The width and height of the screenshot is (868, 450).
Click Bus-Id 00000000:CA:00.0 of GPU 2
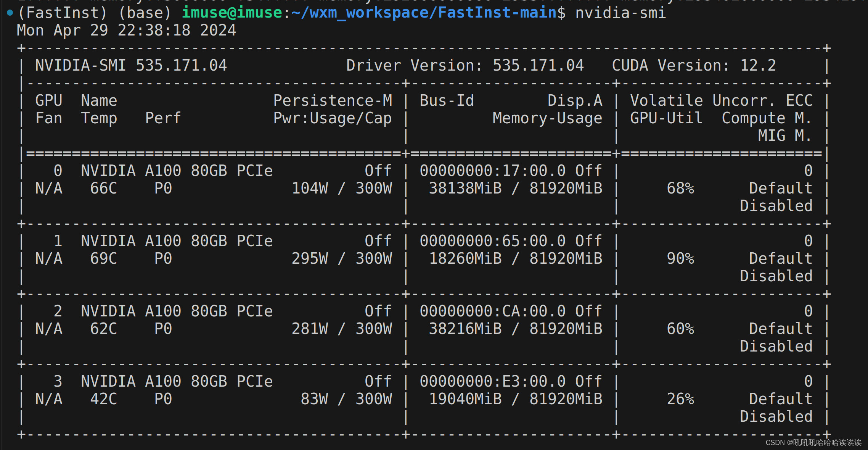[x=492, y=310]
